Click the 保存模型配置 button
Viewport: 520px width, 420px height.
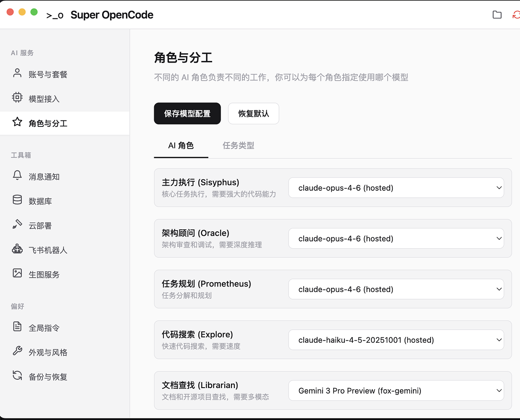coord(187,113)
